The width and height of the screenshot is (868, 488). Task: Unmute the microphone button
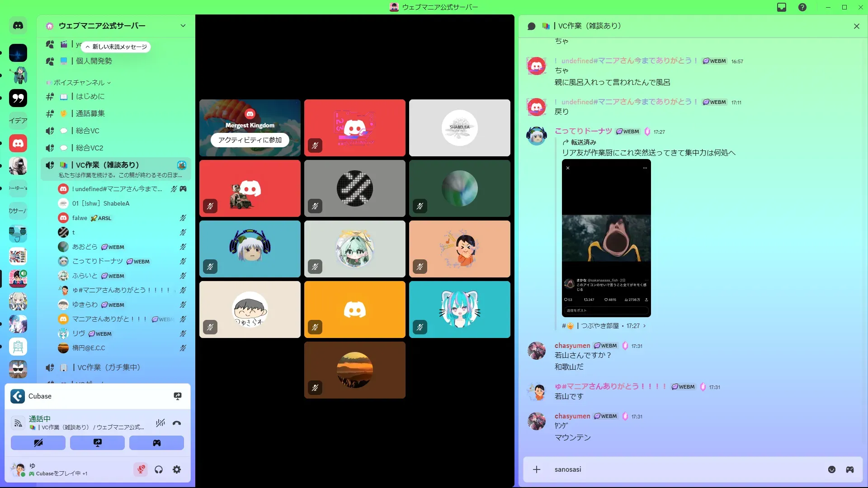click(x=141, y=470)
